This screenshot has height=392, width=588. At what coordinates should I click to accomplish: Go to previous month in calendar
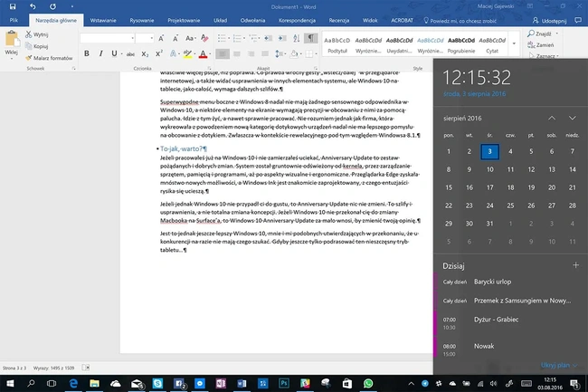pos(552,118)
